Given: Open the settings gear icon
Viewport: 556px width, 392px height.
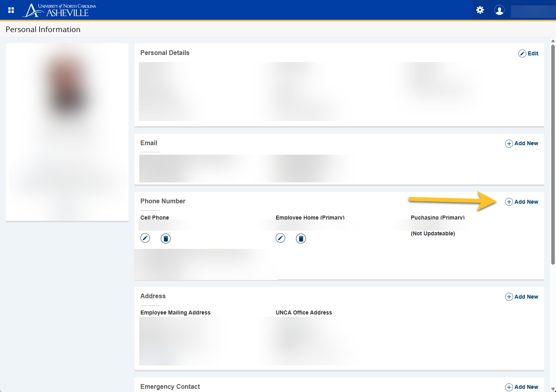Looking at the screenshot, I should tap(480, 10).
